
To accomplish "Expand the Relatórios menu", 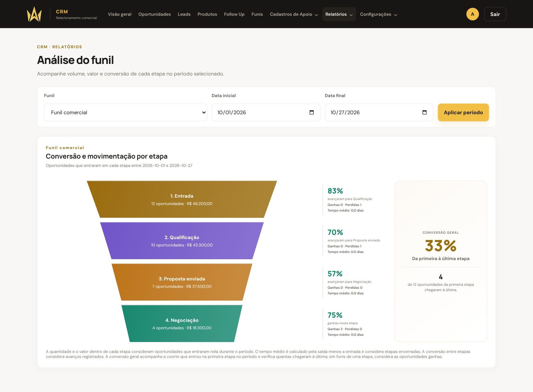I will tap(339, 14).
